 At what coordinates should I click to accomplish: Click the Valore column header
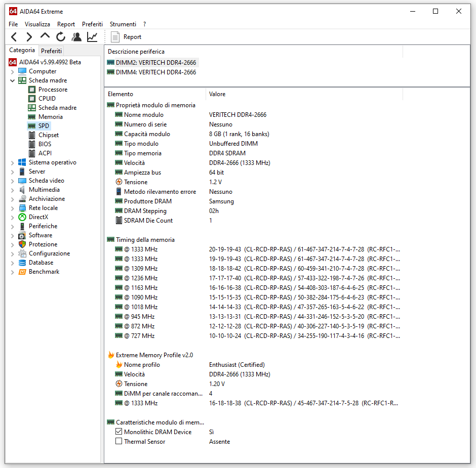click(x=304, y=94)
